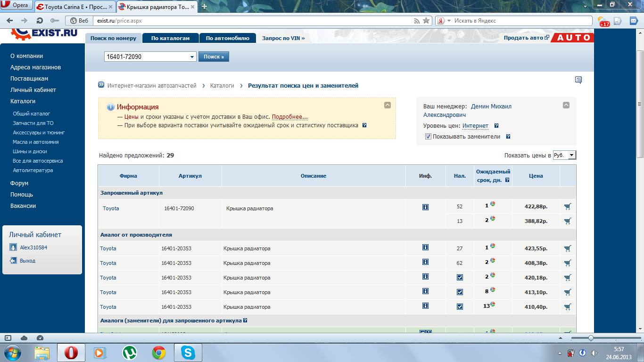Screen dimensions: 644x362
Task: Open the currency Руб. dropdown
Action: [x=571, y=155]
